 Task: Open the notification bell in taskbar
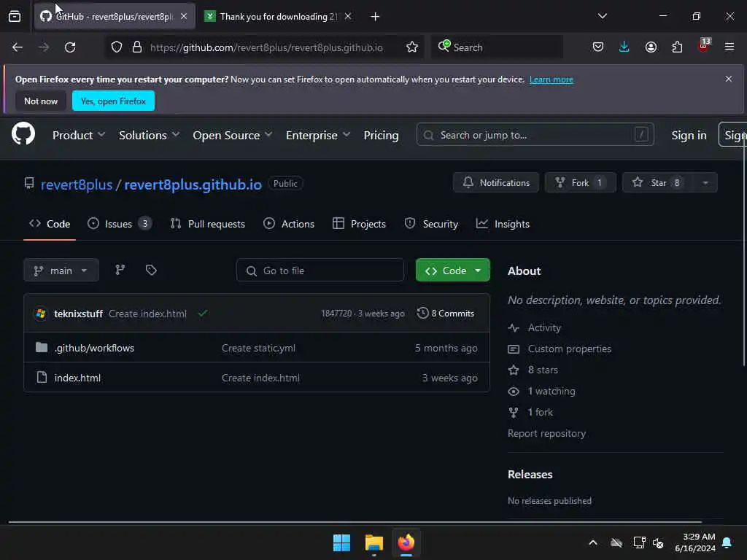click(x=727, y=542)
